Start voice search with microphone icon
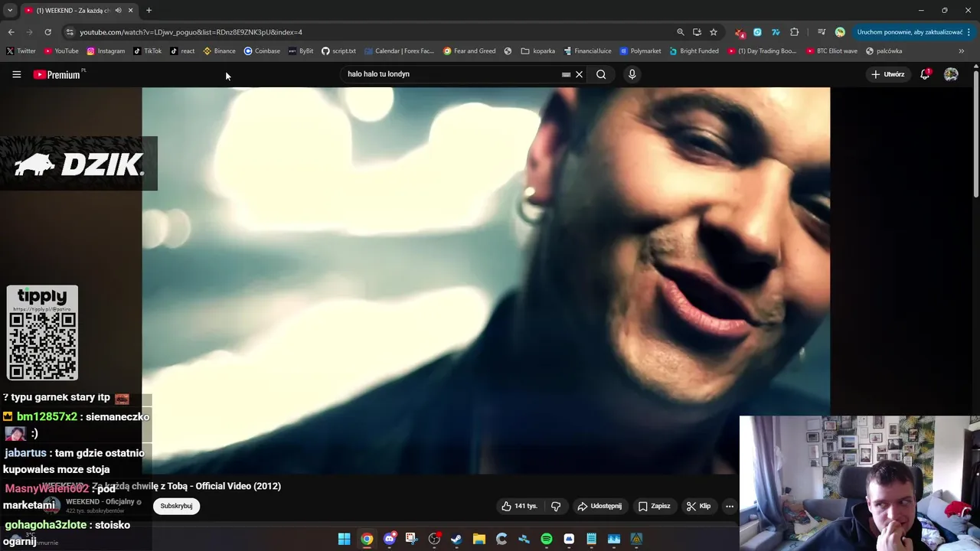Viewport: 980px width, 551px height. (x=632, y=74)
